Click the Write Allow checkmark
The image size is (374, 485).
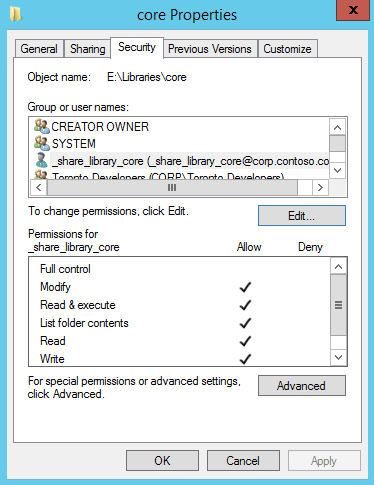click(245, 359)
